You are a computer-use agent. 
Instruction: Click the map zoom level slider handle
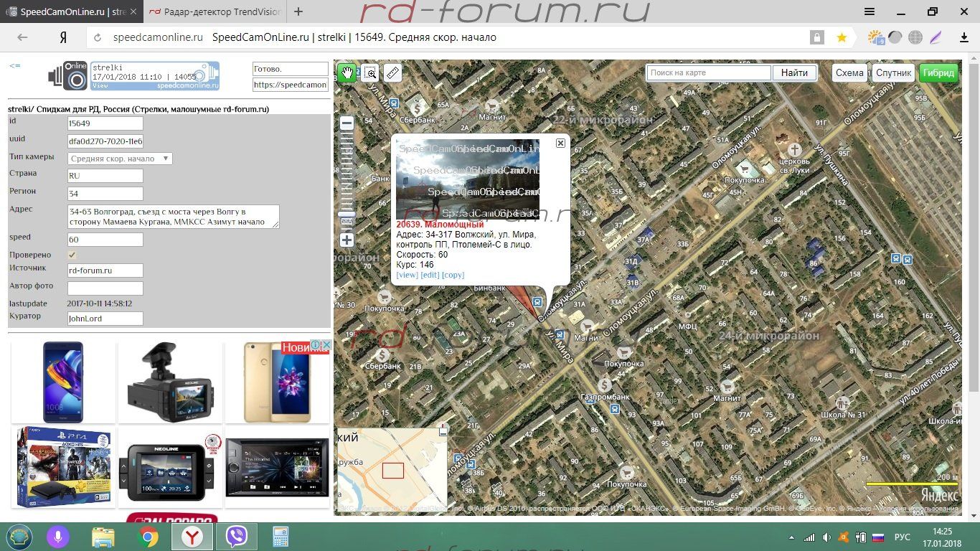pyautogui.click(x=347, y=214)
